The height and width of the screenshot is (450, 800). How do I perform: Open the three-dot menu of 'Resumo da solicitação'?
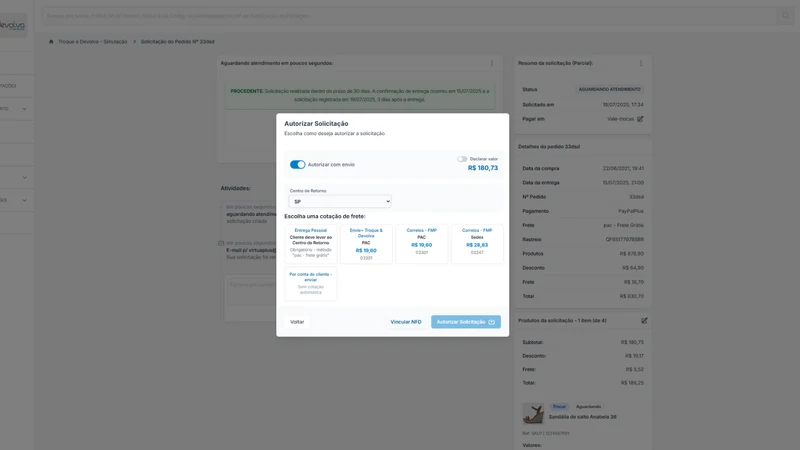(x=641, y=63)
